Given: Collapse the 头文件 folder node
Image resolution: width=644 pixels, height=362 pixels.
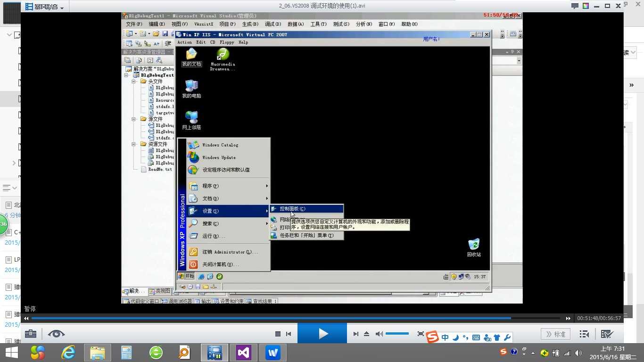Looking at the screenshot, I should pos(134,82).
